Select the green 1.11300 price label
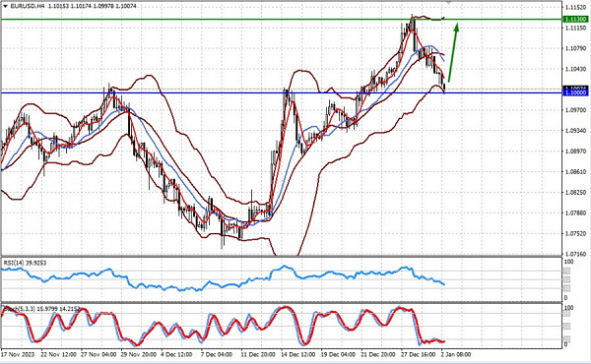Image resolution: width=591 pixels, height=364 pixels. pyautogui.click(x=575, y=19)
